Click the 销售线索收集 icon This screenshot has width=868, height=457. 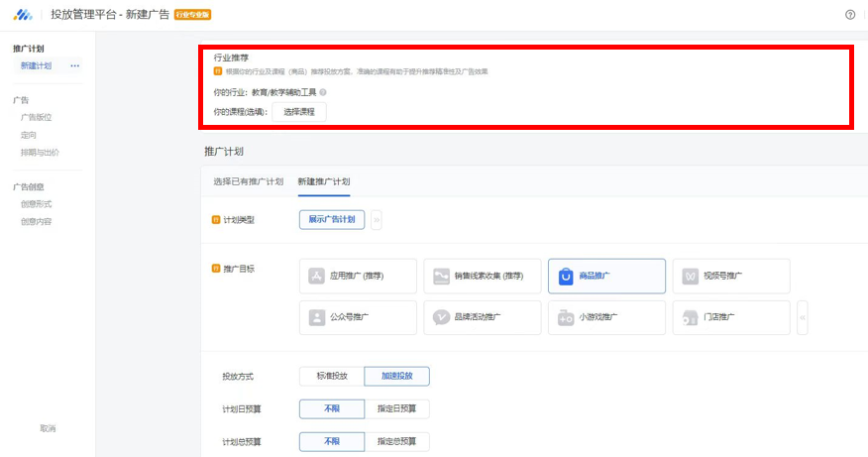[x=441, y=276]
